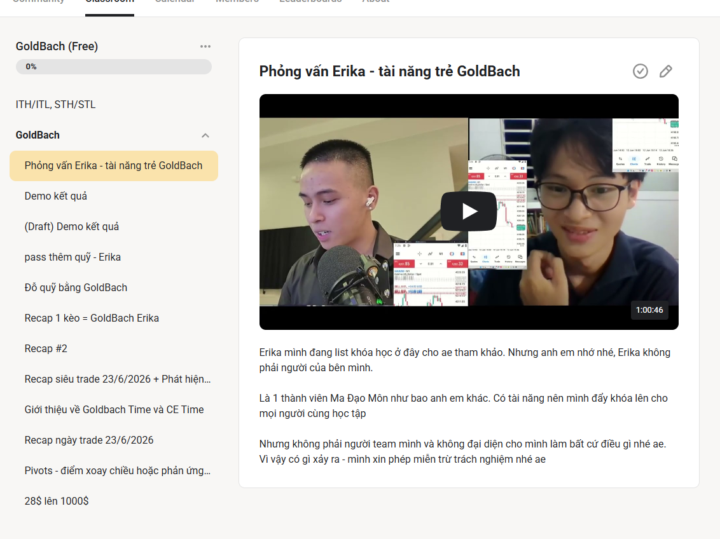The width and height of the screenshot is (720, 539).
Task: Open lesson Recap siêu trade 23/6/2026
Action: [x=118, y=379]
